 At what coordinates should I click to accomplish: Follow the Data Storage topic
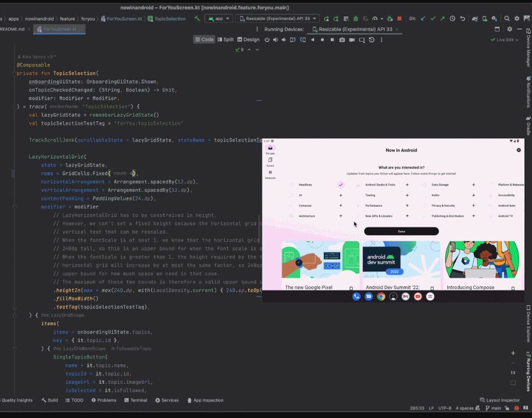pos(473,185)
